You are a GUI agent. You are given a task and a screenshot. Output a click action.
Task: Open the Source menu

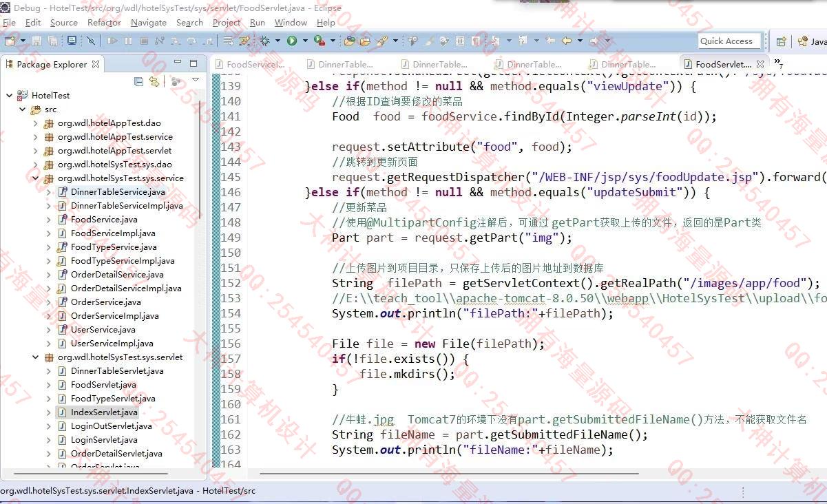64,23
